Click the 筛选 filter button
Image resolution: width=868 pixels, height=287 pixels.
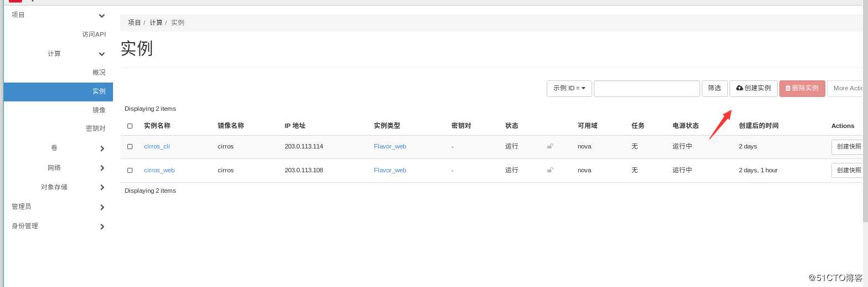715,88
